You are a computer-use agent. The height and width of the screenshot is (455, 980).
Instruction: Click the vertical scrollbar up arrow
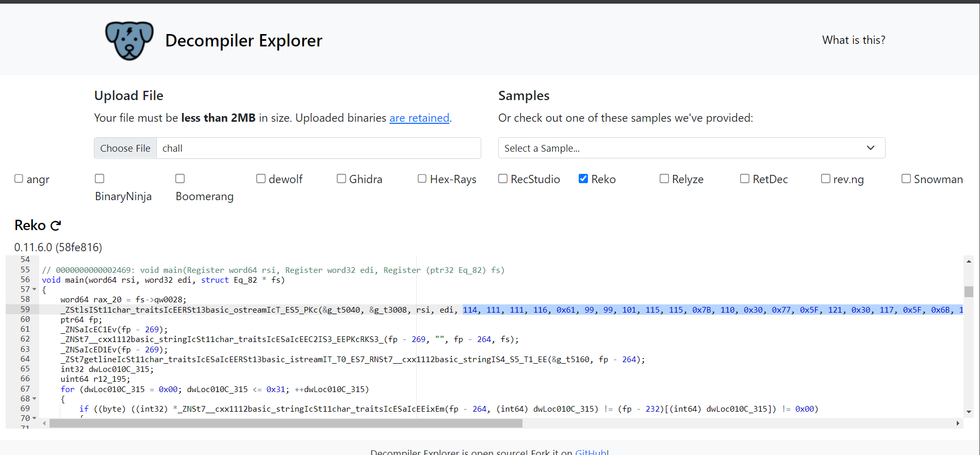click(969, 262)
